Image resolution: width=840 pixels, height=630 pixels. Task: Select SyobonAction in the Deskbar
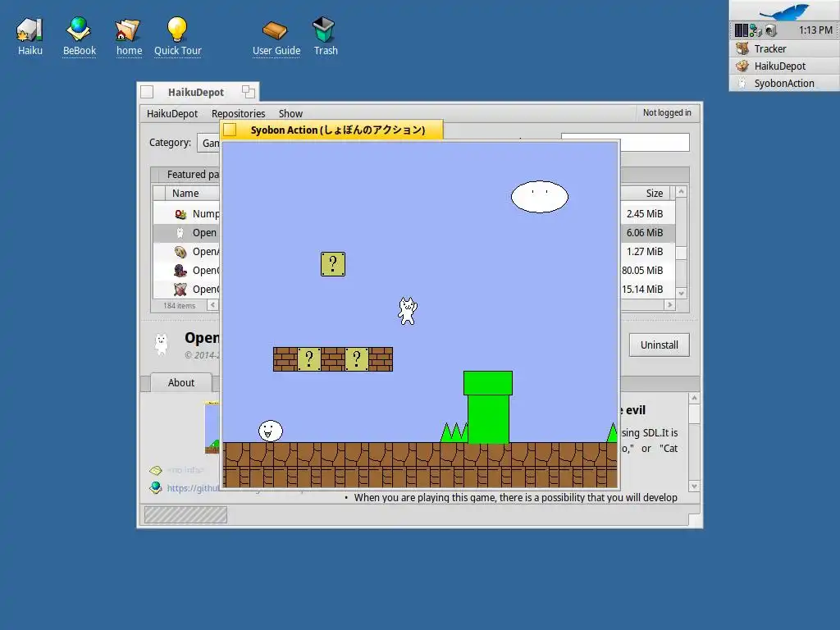tap(784, 83)
